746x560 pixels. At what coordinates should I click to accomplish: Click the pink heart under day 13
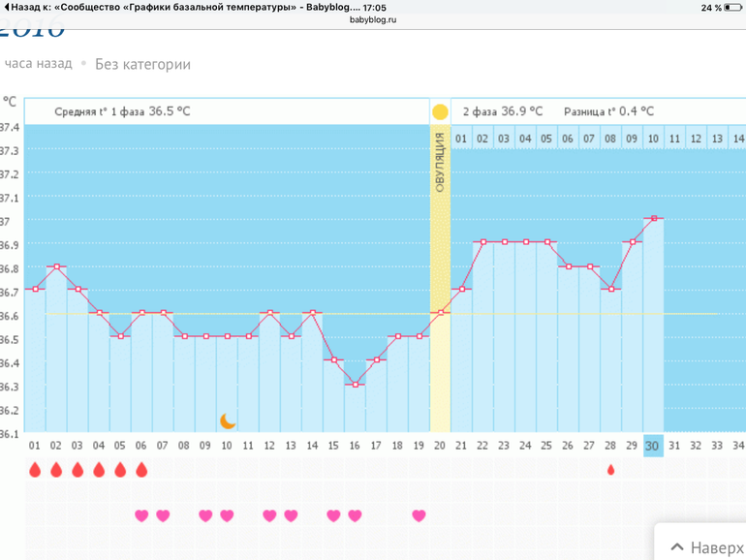pyautogui.click(x=291, y=515)
